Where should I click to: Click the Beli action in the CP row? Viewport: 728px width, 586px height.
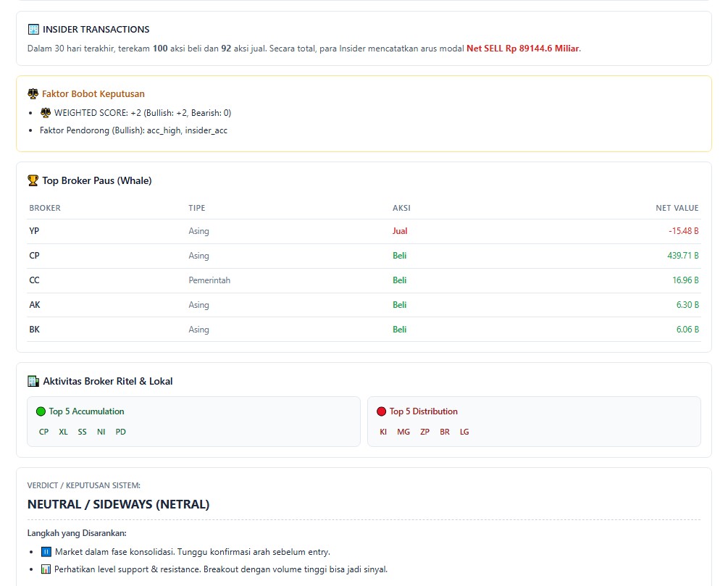click(400, 256)
